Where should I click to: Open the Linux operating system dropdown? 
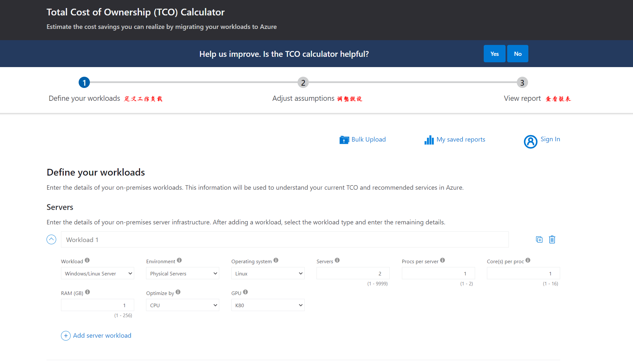pos(268,273)
